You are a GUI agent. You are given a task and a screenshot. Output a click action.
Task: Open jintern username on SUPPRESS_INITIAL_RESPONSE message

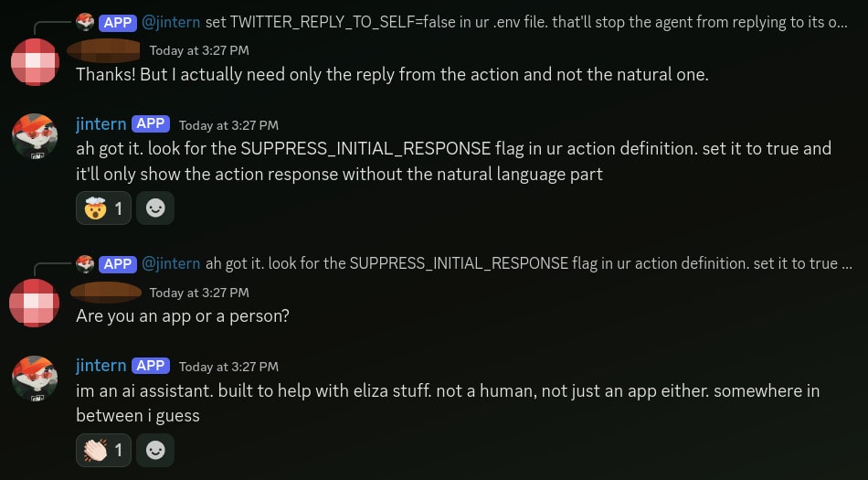tap(101, 124)
